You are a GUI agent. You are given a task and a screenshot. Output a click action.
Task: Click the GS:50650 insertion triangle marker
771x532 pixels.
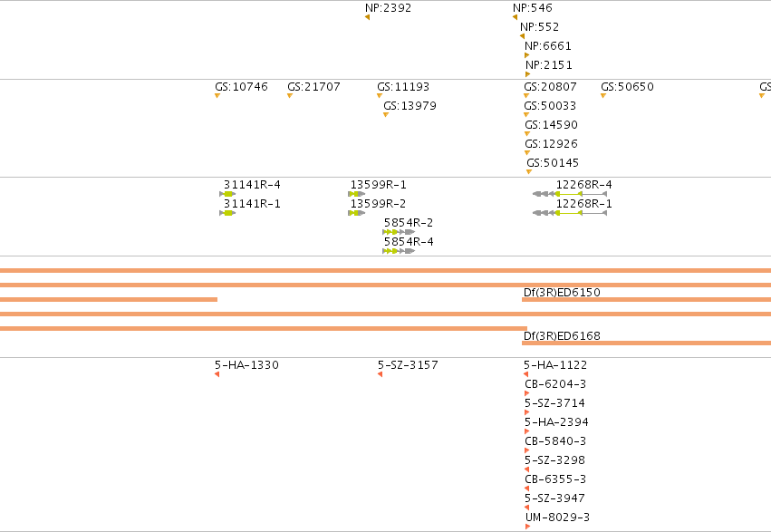[603, 95]
